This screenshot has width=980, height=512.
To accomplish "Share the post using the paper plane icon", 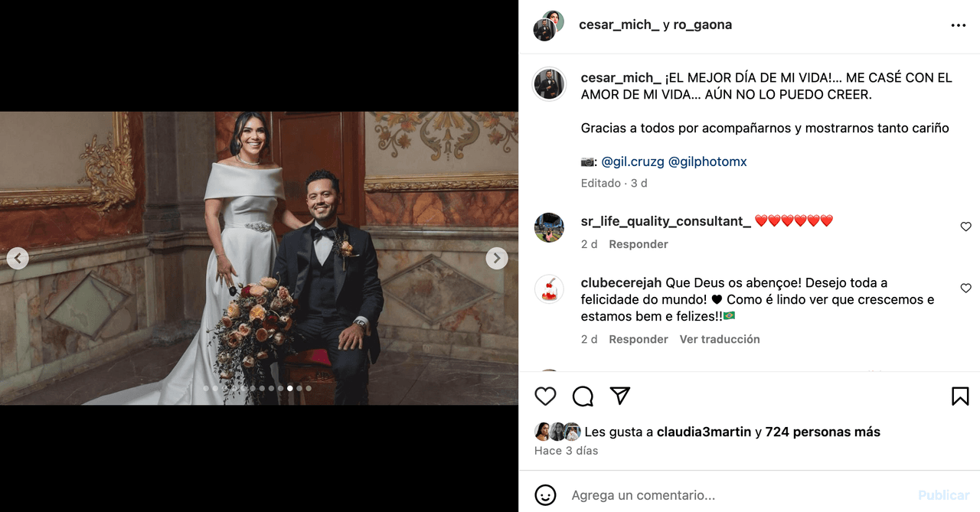I will pyautogui.click(x=619, y=396).
